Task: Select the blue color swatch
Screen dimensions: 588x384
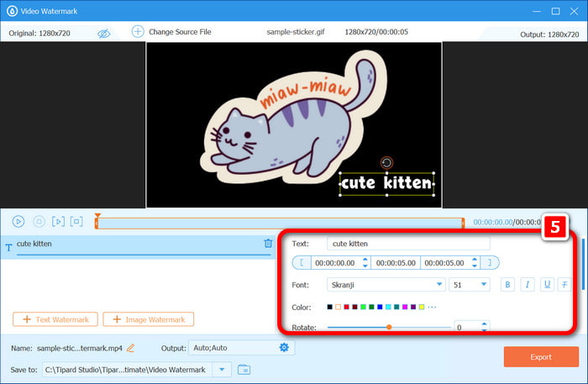Action: (x=380, y=307)
